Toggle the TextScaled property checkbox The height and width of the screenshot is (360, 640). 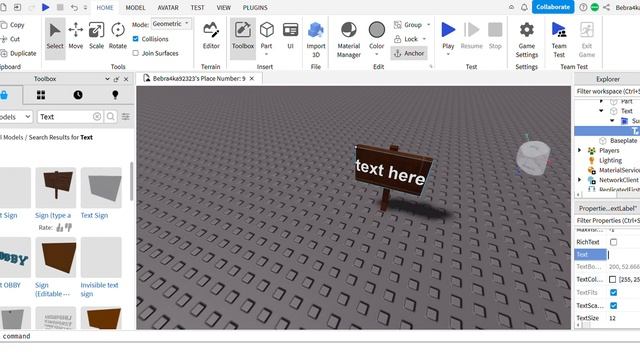pos(613,306)
